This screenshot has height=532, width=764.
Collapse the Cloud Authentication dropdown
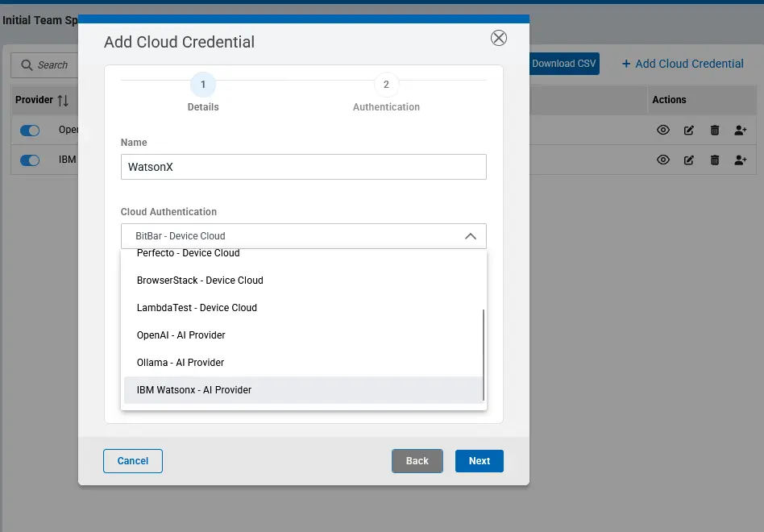pos(471,235)
